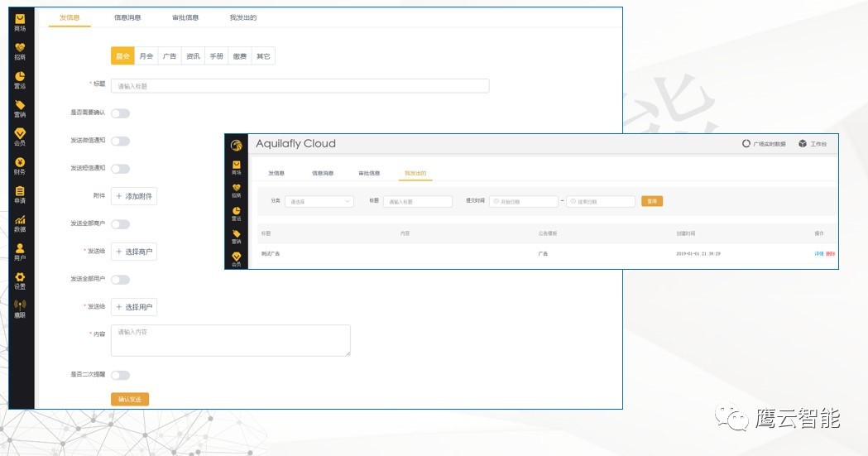868x456 pixels.
Task: Click the 详情 details link
Action: coord(818,254)
